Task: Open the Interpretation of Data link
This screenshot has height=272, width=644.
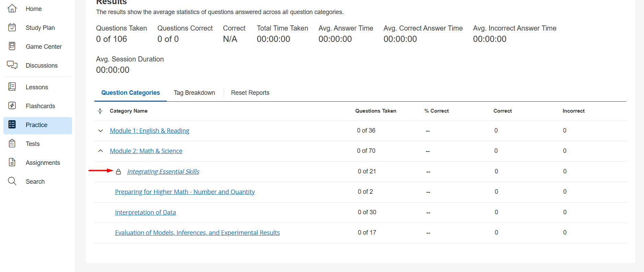Action: click(145, 213)
